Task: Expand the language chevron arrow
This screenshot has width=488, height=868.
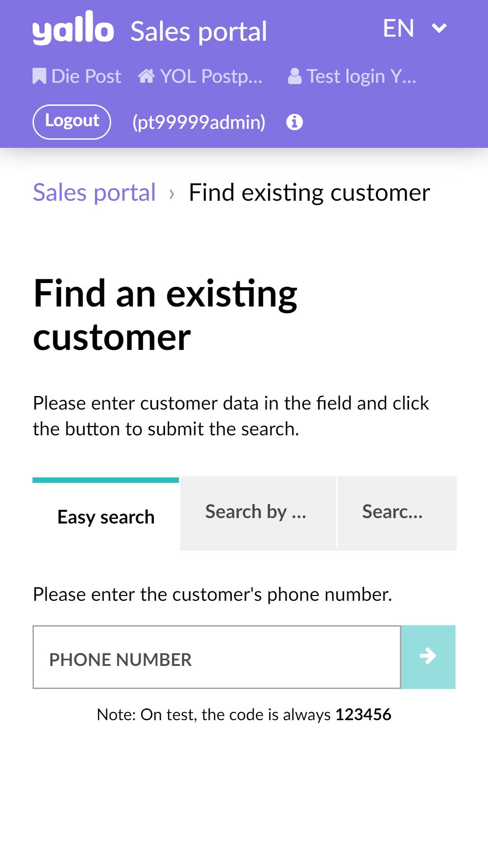Action: [x=439, y=28]
